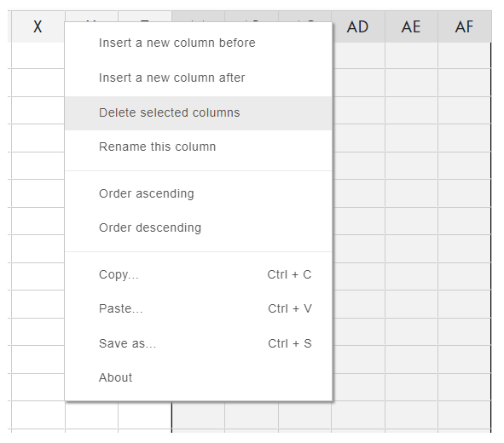Open the About menu entry
504x443 pixels.
pos(199,378)
